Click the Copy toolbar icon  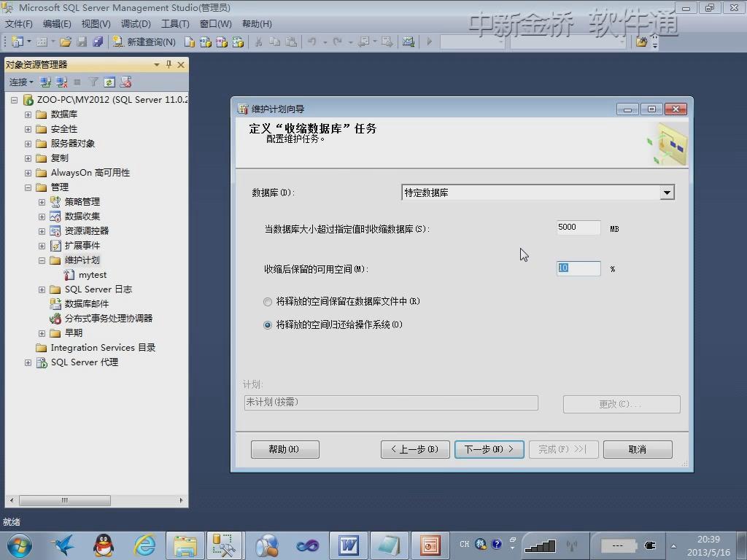275,42
